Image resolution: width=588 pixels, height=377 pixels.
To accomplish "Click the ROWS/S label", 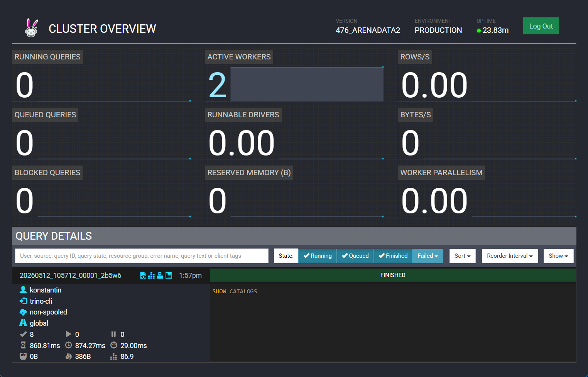I will coord(415,57).
